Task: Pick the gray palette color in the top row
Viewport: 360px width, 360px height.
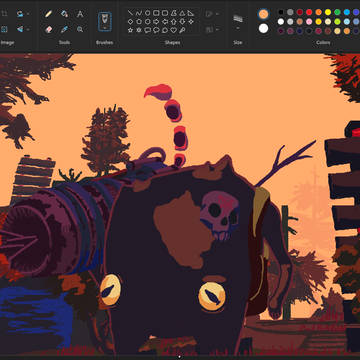Action: [x=290, y=12]
